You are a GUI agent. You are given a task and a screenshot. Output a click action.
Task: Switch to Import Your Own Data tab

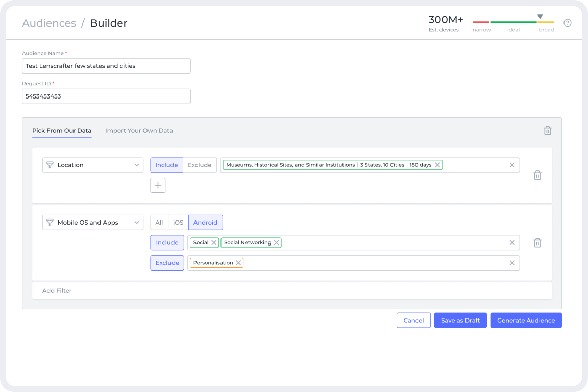point(139,131)
